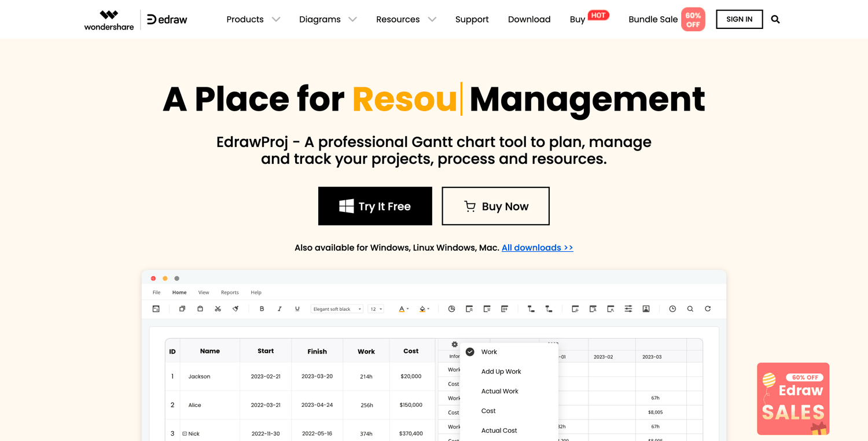Screen dimensions: 868x441
Task: Select Actual Work from the menu
Action: 500,391
